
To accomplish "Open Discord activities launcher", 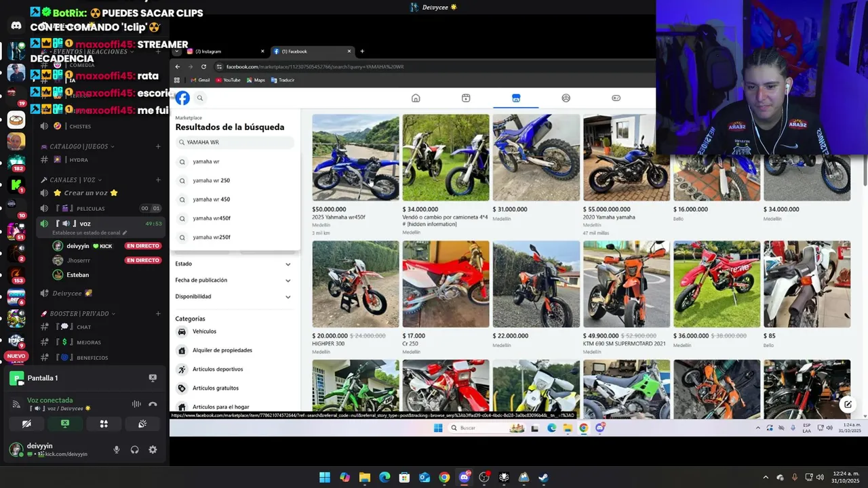I will (104, 424).
